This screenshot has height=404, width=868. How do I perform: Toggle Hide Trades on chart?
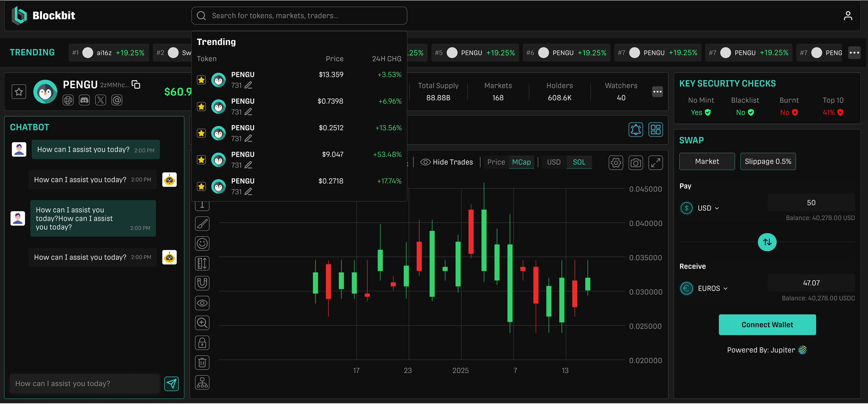click(x=446, y=162)
